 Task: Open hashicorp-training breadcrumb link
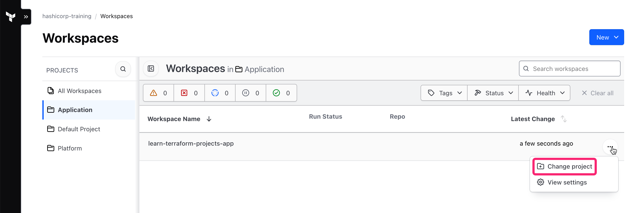coord(67,16)
